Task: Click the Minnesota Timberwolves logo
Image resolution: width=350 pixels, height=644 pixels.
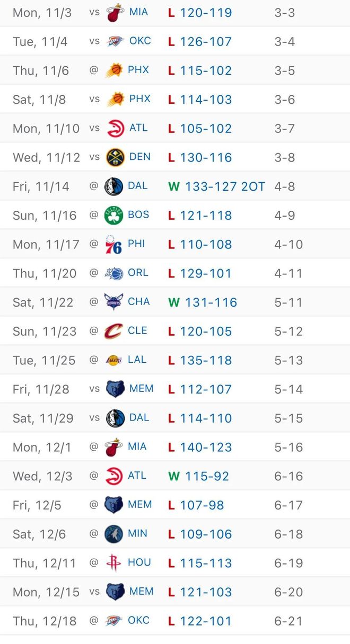Action: pyautogui.click(x=113, y=534)
